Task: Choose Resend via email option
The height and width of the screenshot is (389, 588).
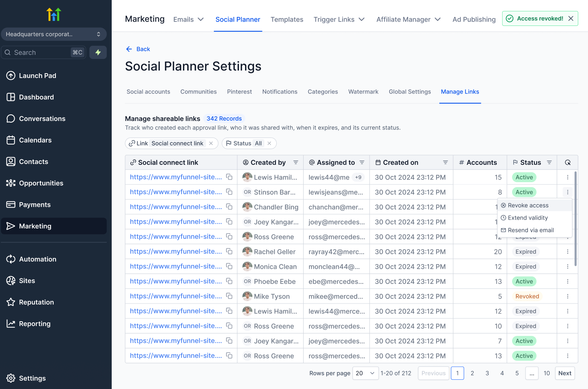Action: click(534, 230)
